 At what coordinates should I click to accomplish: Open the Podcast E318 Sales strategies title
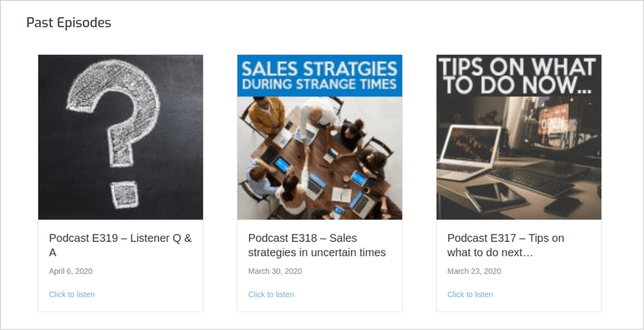coord(317,245)
